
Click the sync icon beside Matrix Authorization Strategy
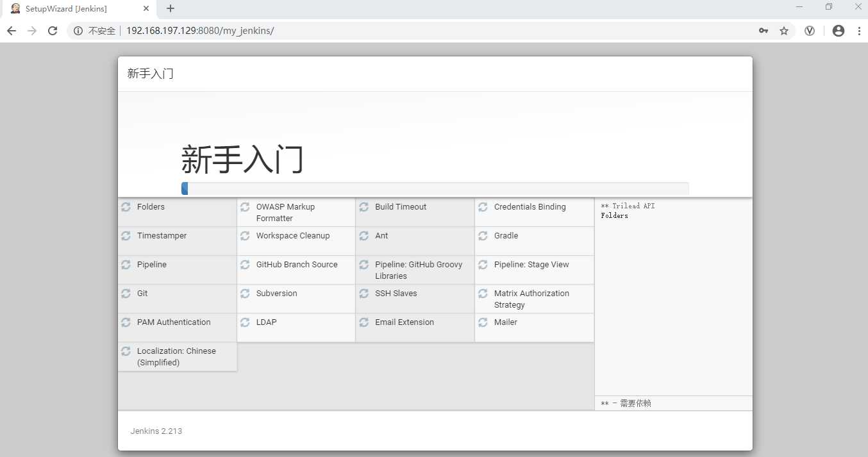[x=483, y=294]
